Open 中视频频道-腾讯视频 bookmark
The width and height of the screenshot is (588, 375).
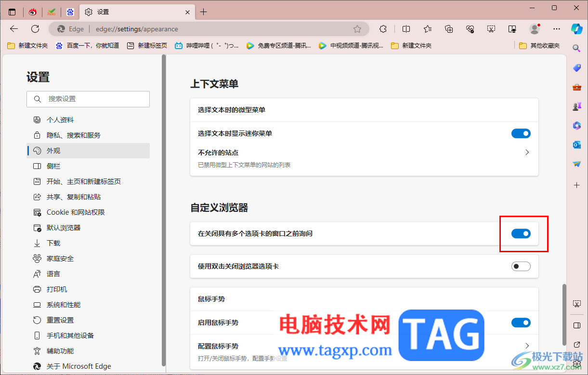pyautogui.click(x=351, y=46)
